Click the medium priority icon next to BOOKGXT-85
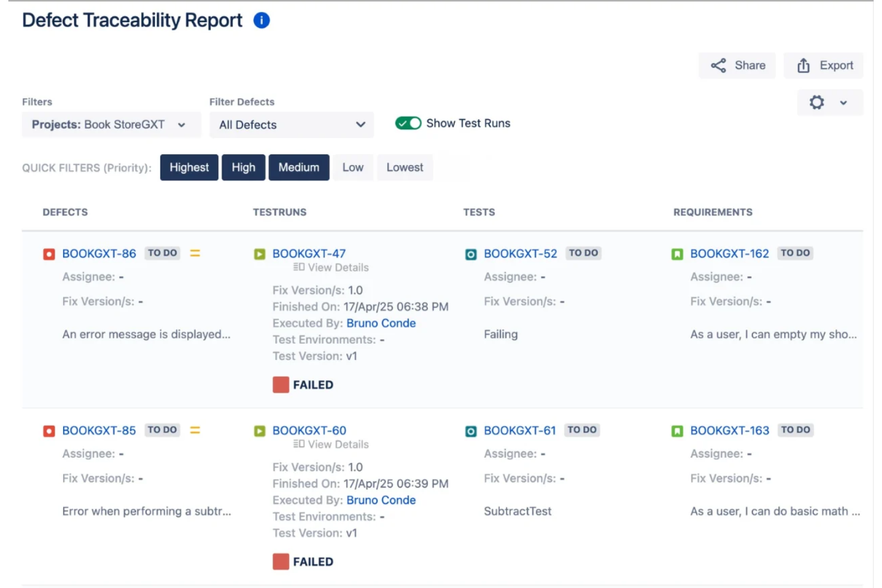Viewport: 882px width, 588px height. coord(195,430)
